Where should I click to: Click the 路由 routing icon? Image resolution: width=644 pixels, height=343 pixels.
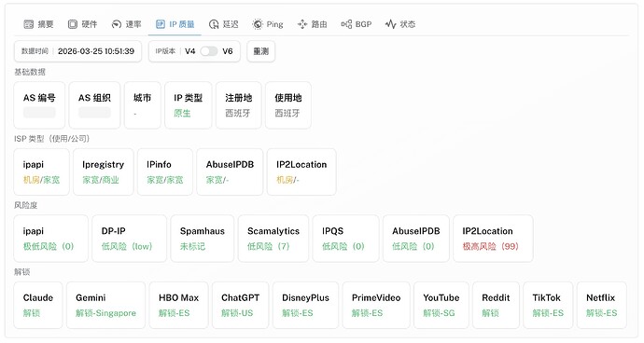[302, 24]
